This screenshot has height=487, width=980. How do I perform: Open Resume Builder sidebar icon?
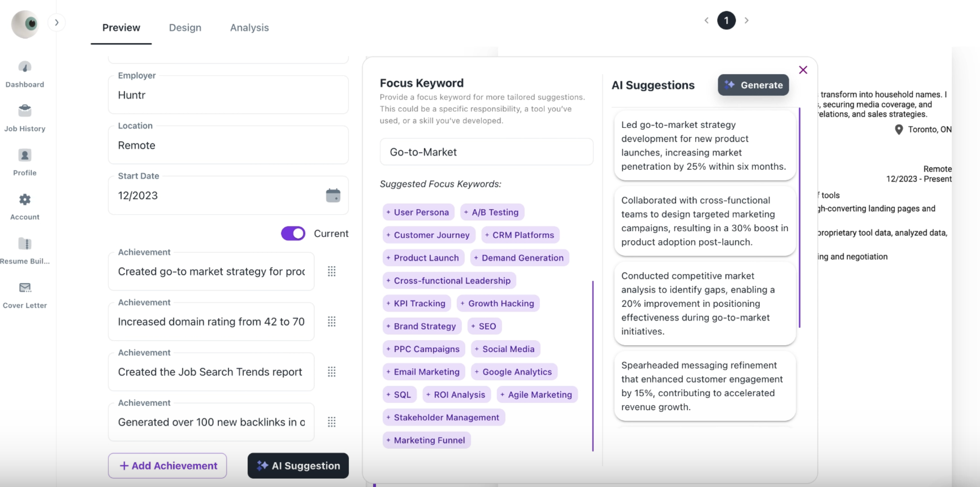[x=25, y=244]
